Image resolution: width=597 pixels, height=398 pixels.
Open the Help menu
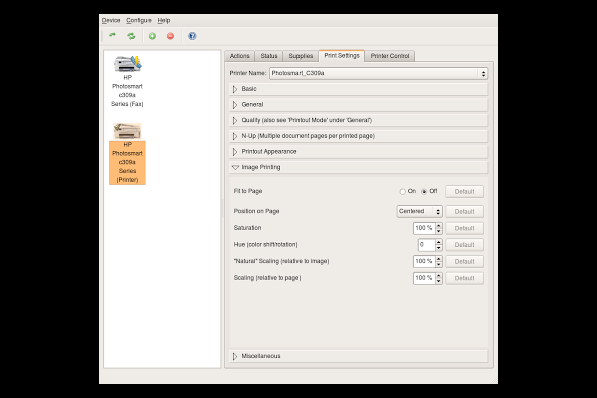(x=164, y=21)
